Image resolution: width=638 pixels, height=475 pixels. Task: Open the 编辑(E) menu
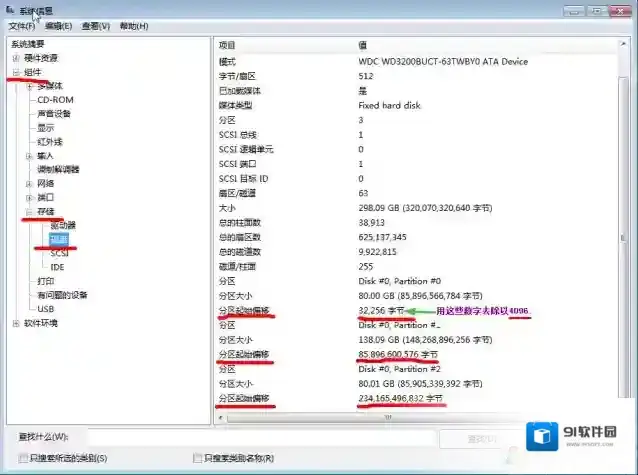(59, 26)
